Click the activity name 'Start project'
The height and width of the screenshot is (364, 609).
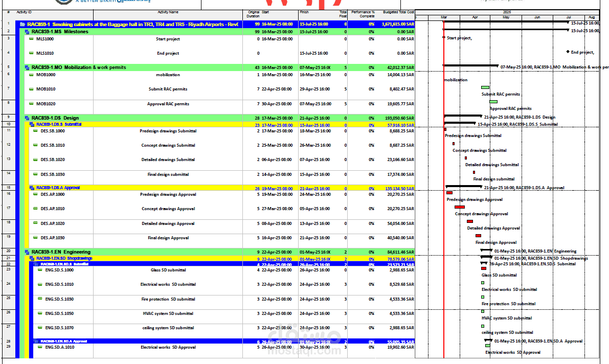(x=168, y=39)
